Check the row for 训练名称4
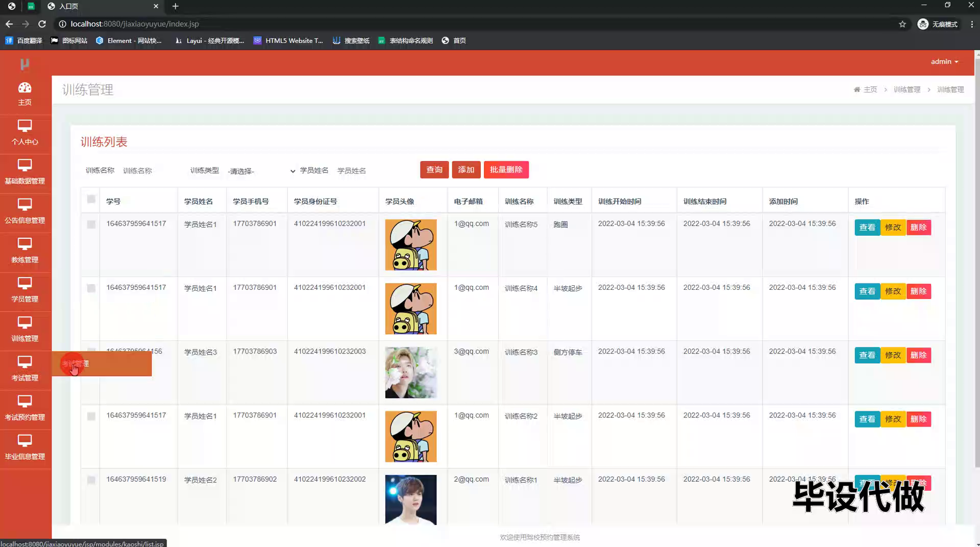This screenshot has width=980, height=547. pyautogui.click(x=91, y=288)
